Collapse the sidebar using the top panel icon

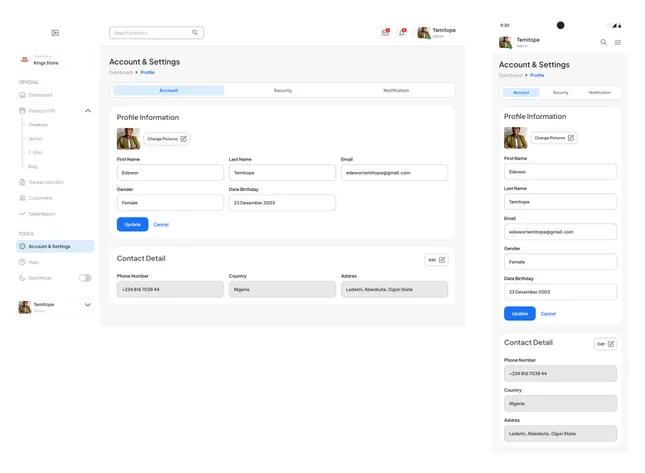pyautogui.click(x=55, y=33)
